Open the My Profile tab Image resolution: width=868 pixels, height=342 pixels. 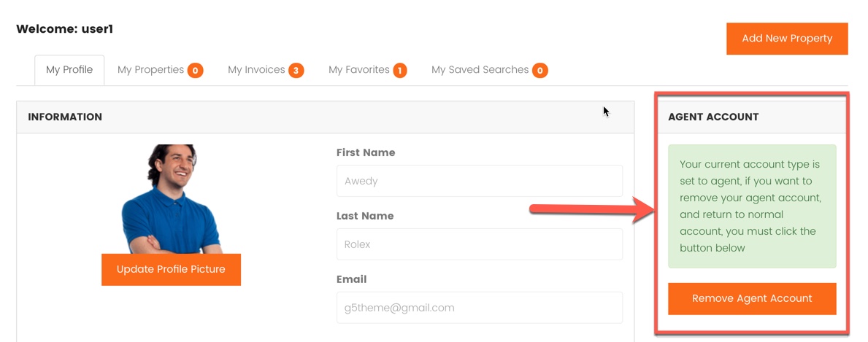click(69, 70)
